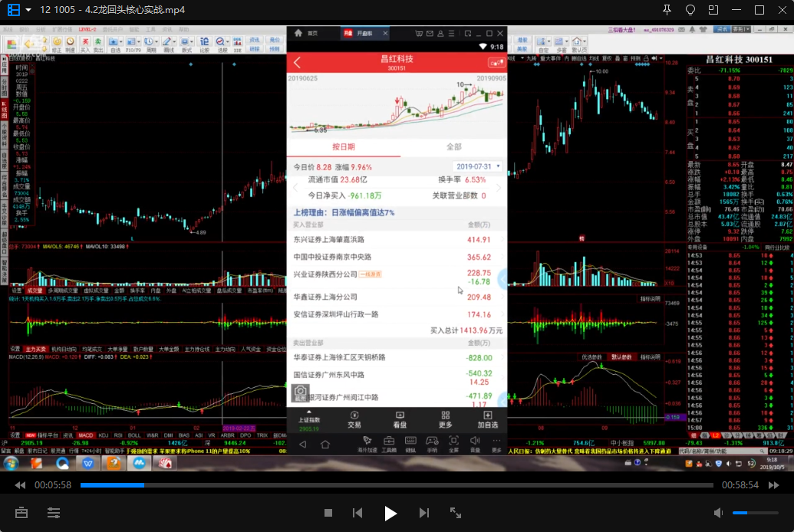Click the 默认页 default page icon
The image size is (794, 532).
(x=578, y=44)
